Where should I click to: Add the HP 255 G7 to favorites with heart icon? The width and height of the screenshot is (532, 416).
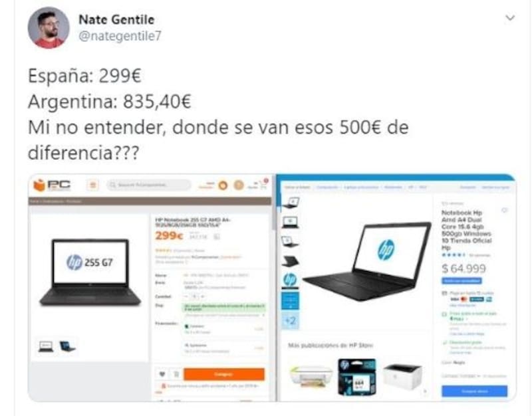[x=162, y=374]
